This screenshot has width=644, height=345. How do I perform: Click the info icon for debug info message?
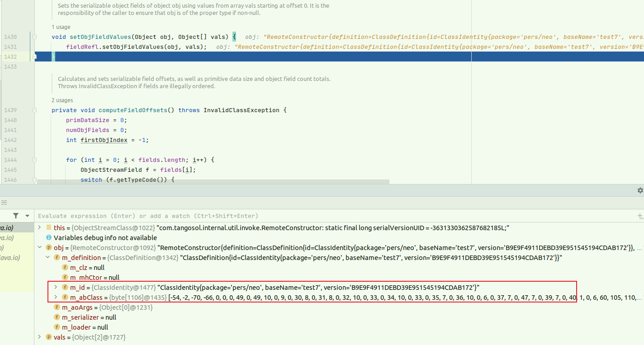coord(49,237)
